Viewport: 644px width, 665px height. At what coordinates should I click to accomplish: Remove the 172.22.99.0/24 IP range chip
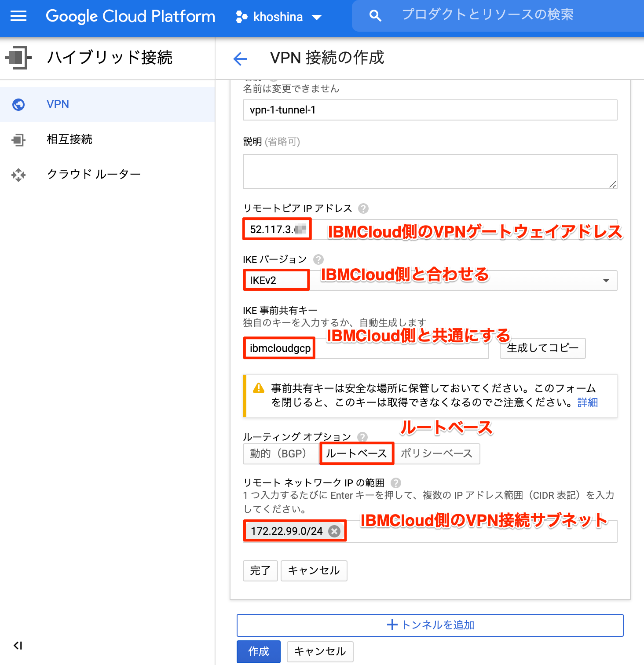[x=334, y=531]
